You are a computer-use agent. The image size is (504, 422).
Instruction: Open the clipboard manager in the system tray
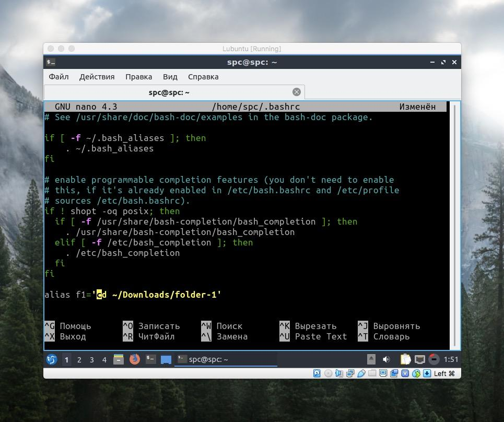tap(406, 359)
